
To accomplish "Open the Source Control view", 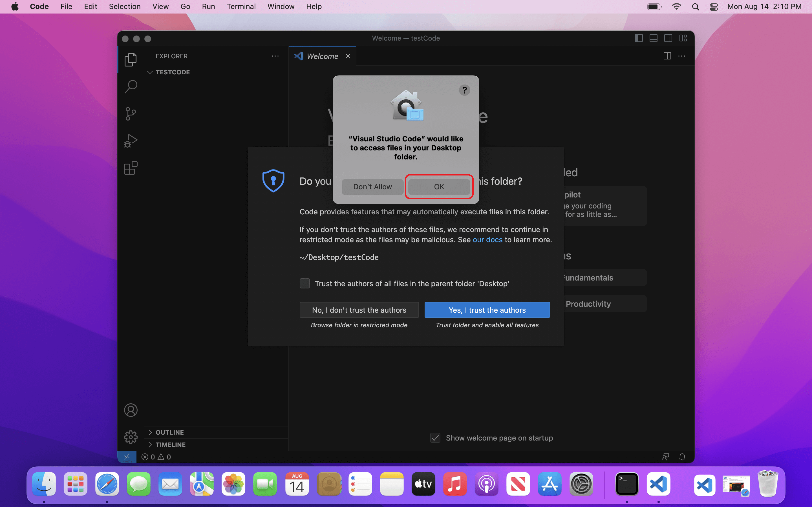I will tap(131, 114).
